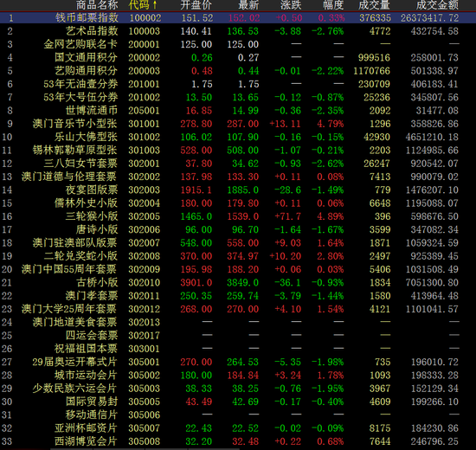Click code 100002
This screenshot has width=476, height=450.
pos(145,18)
